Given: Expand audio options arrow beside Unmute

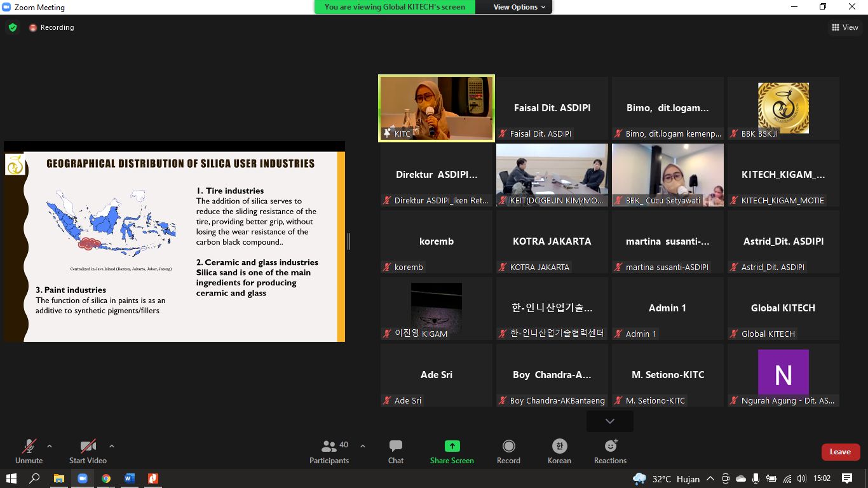Looking at the screenshot, I should (50, 446).
